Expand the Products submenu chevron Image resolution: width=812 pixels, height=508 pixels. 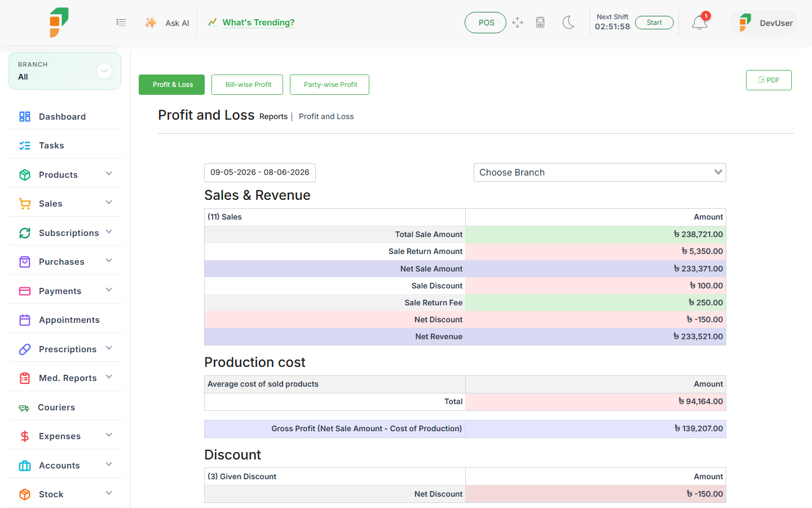tap(109, 174)
